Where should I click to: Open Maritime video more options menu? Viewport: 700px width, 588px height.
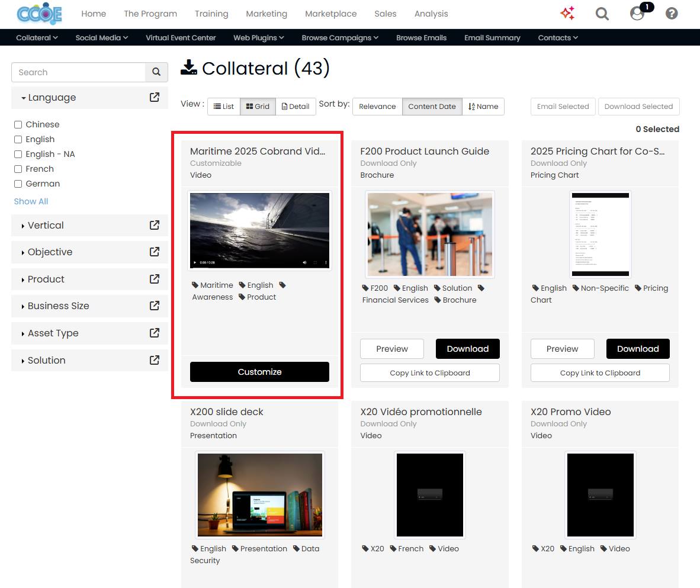point(326,262)
